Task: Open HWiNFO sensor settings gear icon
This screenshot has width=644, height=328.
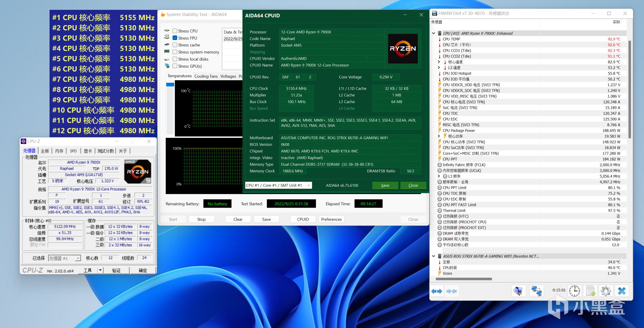Action: 606,291
